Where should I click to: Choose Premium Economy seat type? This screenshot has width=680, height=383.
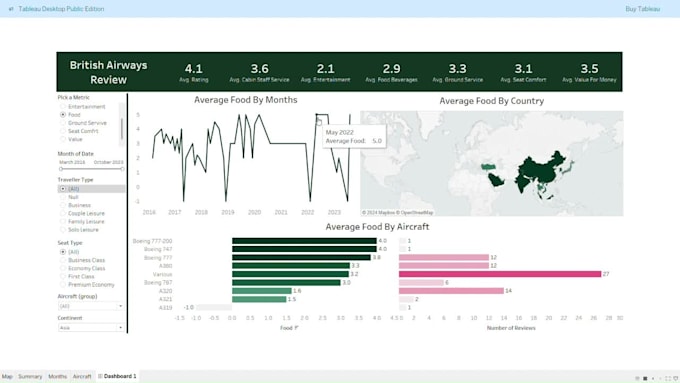(63, 285)
